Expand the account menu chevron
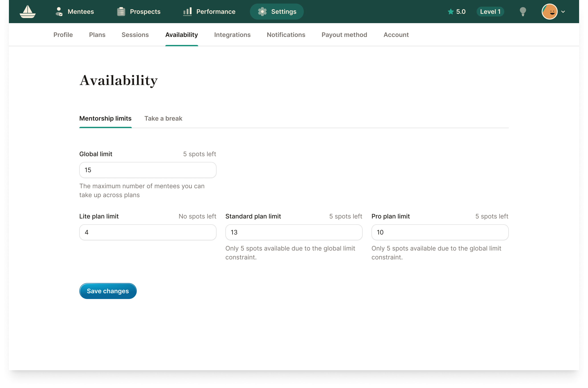588x388 pixels. 563,12
